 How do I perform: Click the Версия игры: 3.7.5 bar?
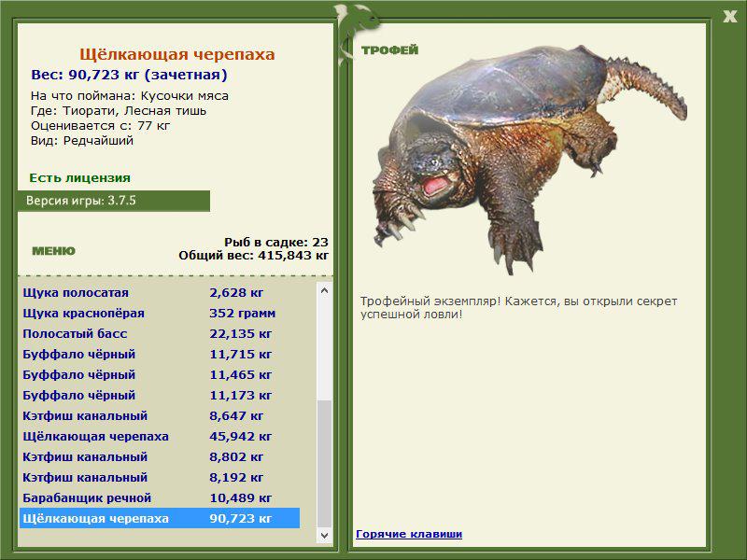coord(113,201)
